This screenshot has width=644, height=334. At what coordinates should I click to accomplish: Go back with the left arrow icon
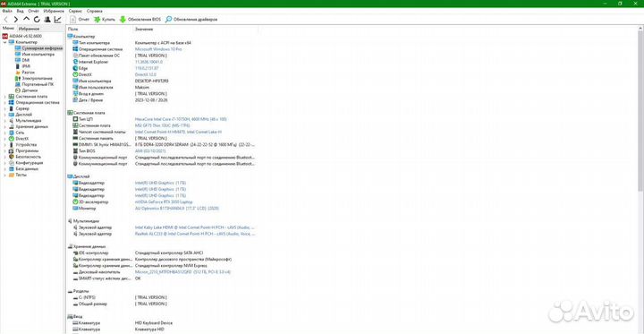click(5, 20)
